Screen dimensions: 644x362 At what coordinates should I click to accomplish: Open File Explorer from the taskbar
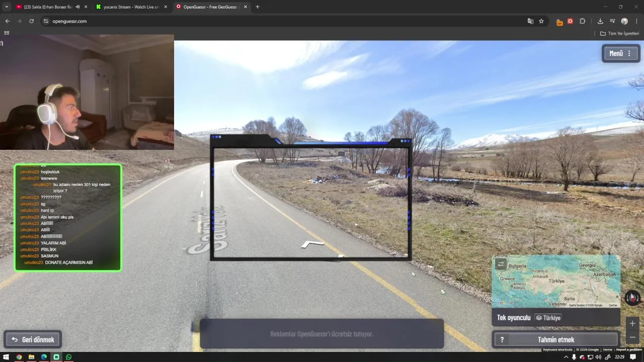31,357
